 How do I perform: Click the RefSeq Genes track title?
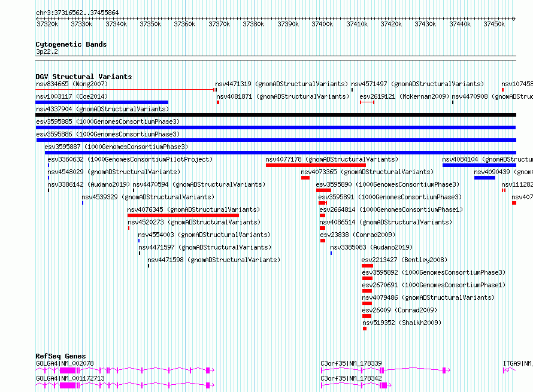pyautogui.click(x=60, y=356)
